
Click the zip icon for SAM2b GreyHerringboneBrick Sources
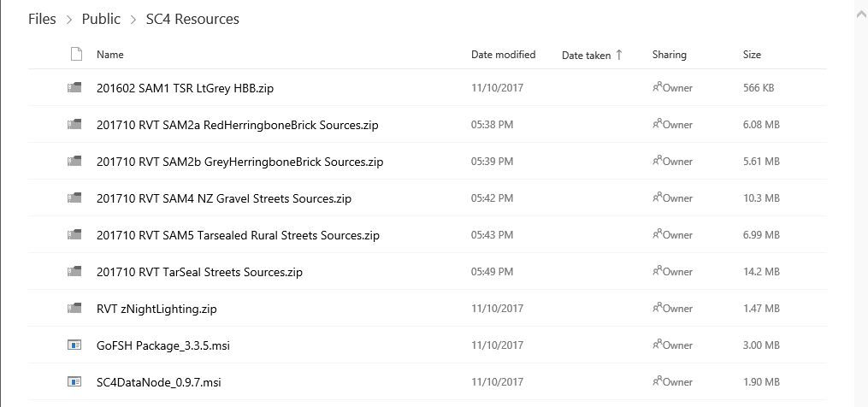point(74,161)
